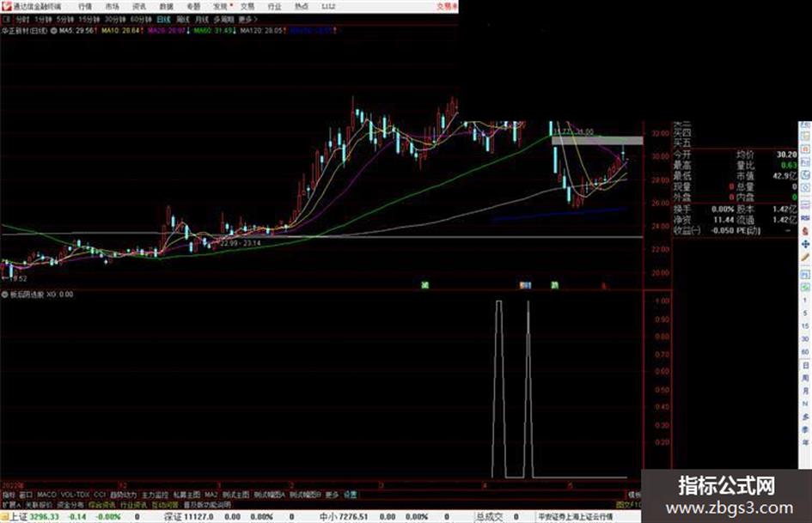Screen dimensions: 812x523
Task: Open the 行情 menu
Action: tap(85, 6)
